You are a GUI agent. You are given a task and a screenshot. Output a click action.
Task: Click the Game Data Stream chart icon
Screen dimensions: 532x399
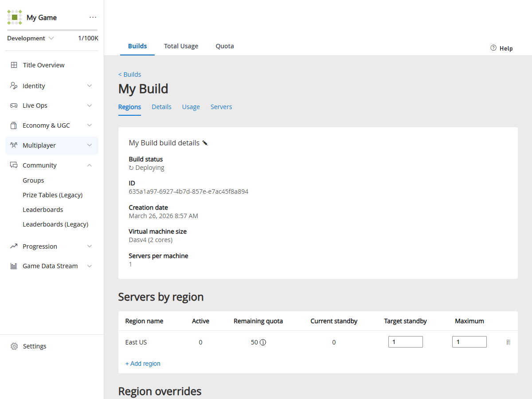14,266
